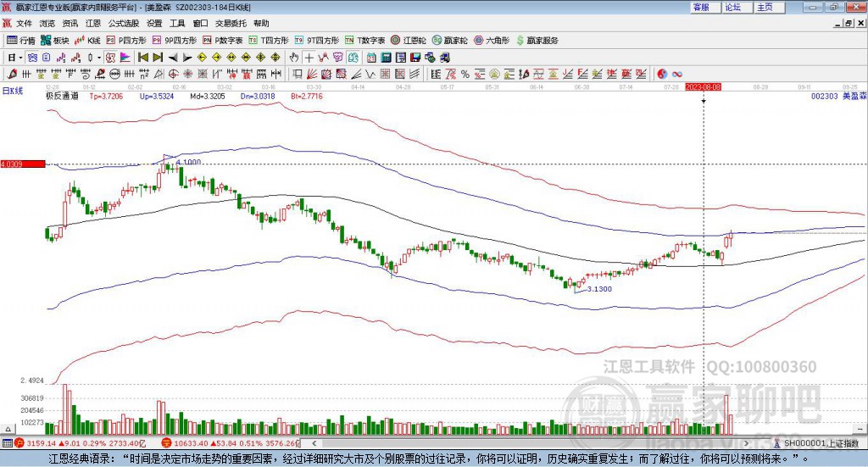Jump to the last bar with the skip-end icon
Viewport: 868px width, 467px height.
tap(158, 58)
